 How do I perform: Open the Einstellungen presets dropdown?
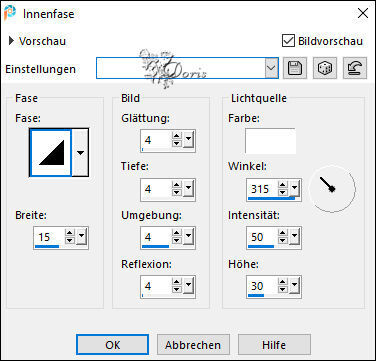coord(272,68)
